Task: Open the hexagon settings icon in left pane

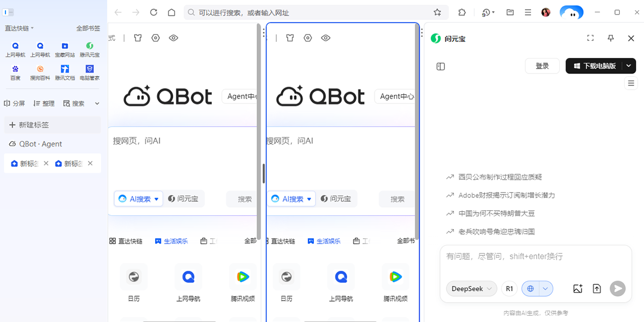Action: (x=156, y=38)
